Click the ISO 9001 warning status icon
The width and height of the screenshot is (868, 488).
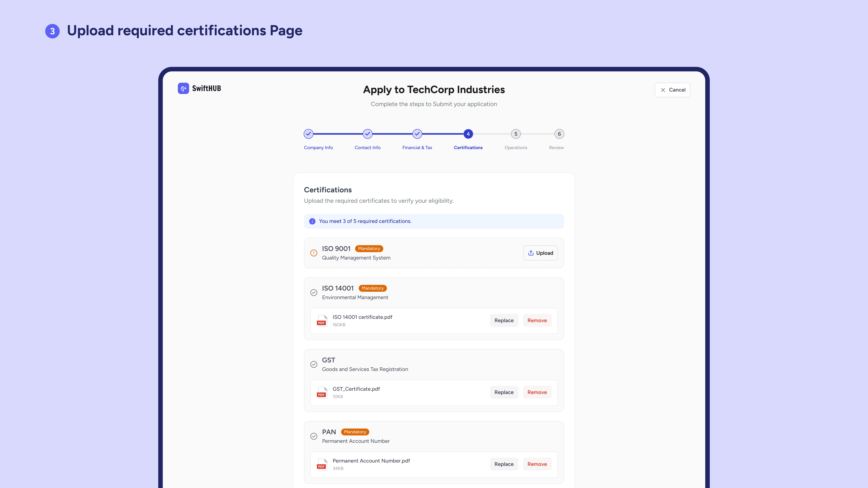click(x=314, y=253)
